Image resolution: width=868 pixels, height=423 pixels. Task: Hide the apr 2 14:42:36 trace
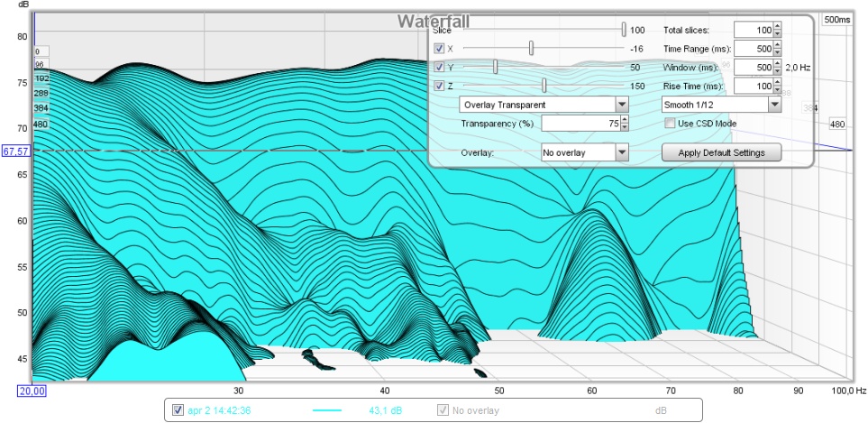pos(178,410)
